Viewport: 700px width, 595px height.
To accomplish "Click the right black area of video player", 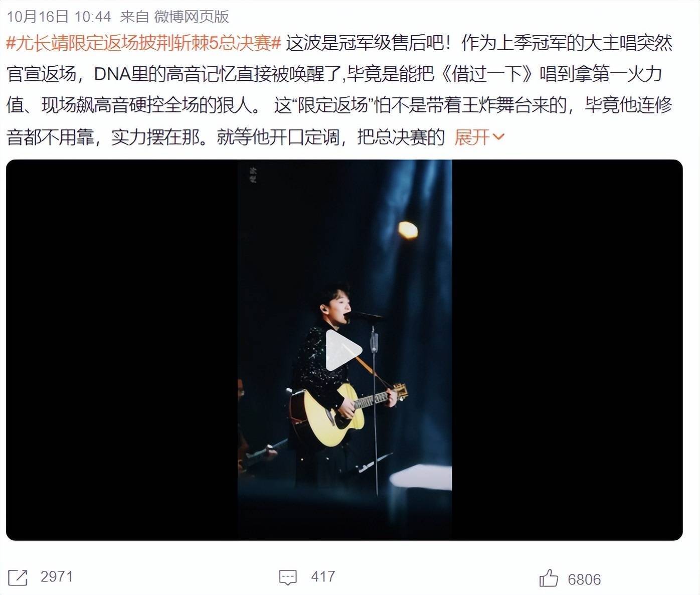I will [x=567, y=350].
